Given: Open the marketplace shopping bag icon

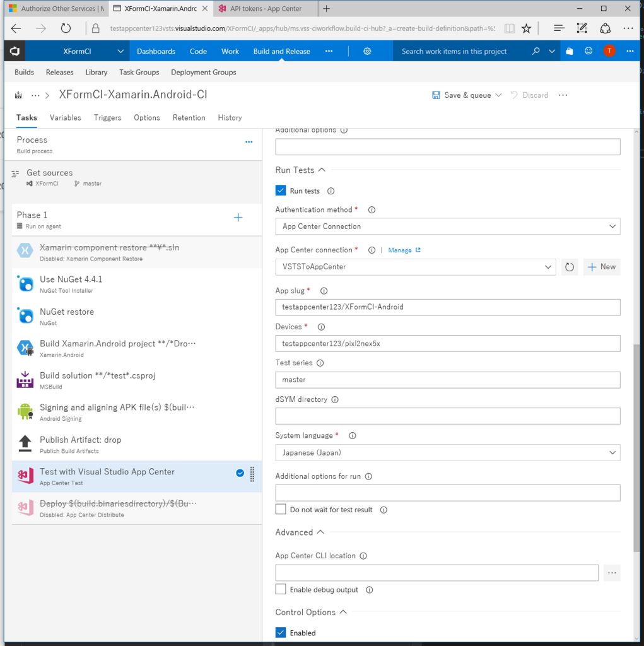Looking at the screenshot, I should point(570,51).
